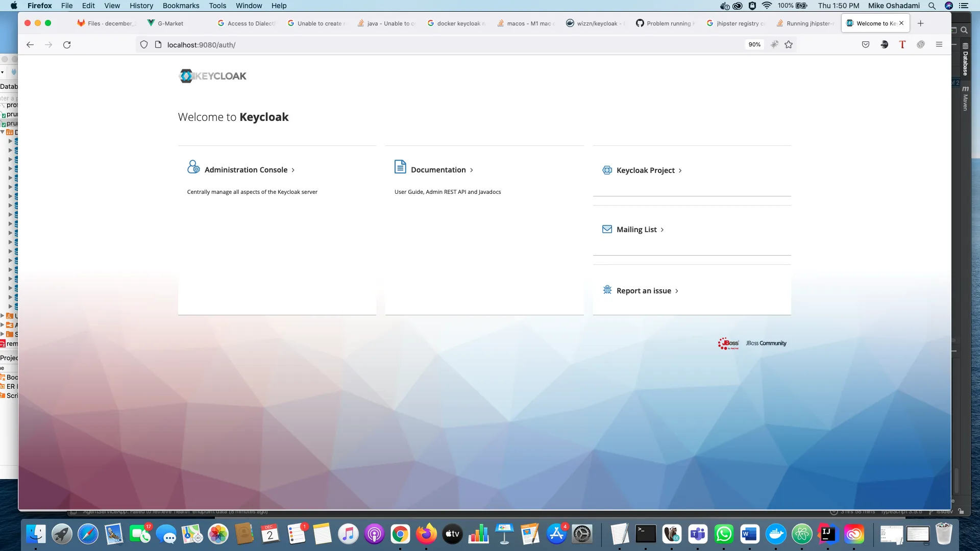This screenshot has height=551, width=980.
Task: Open Firefox hamburger application menu
Action: click(939, 45)
